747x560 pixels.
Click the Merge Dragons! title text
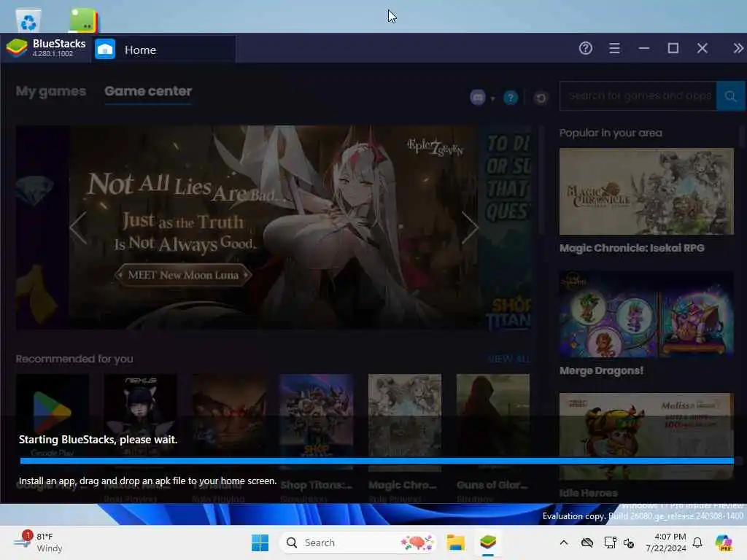coord(601,370)
